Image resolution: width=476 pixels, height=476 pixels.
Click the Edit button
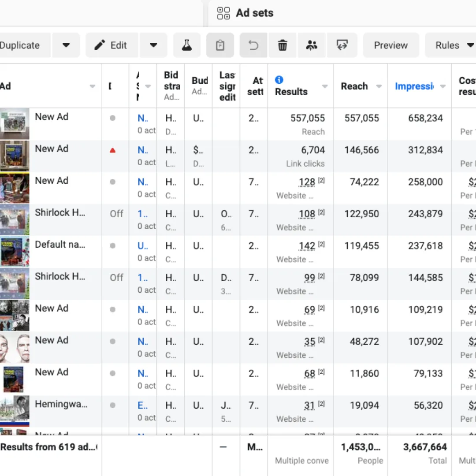click(112, 45)
